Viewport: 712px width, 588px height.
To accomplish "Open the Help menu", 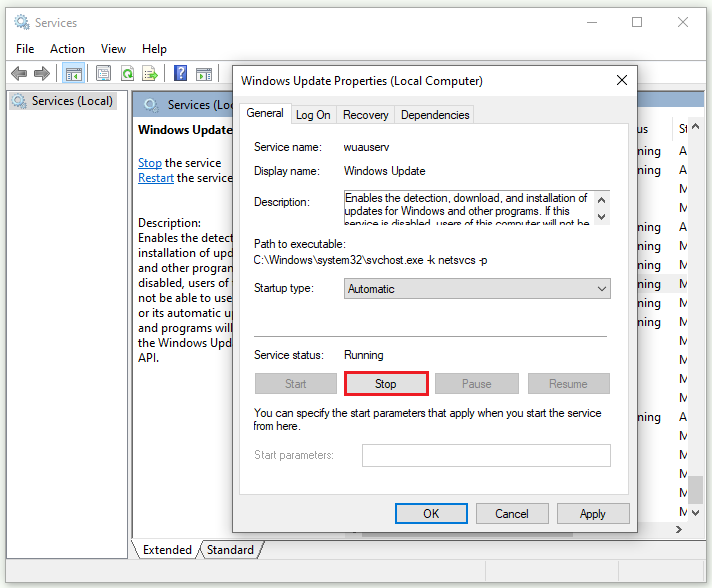I will pos(154,49).
